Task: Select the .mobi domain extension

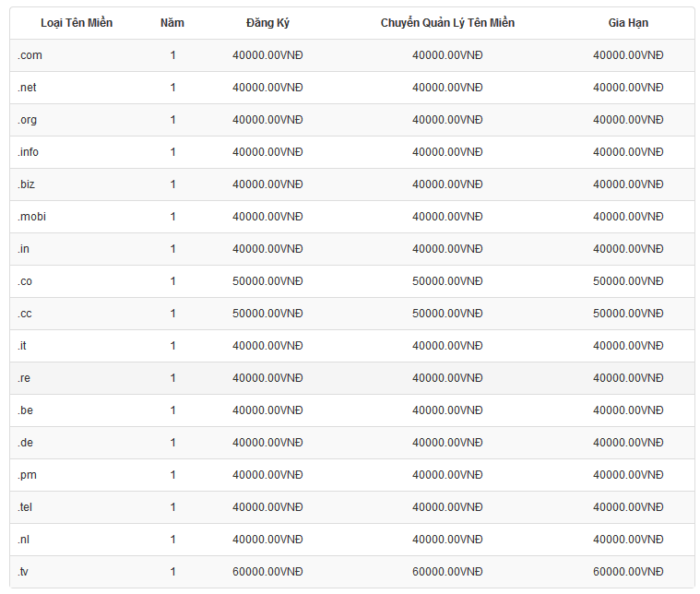Action: click(31, 217)
